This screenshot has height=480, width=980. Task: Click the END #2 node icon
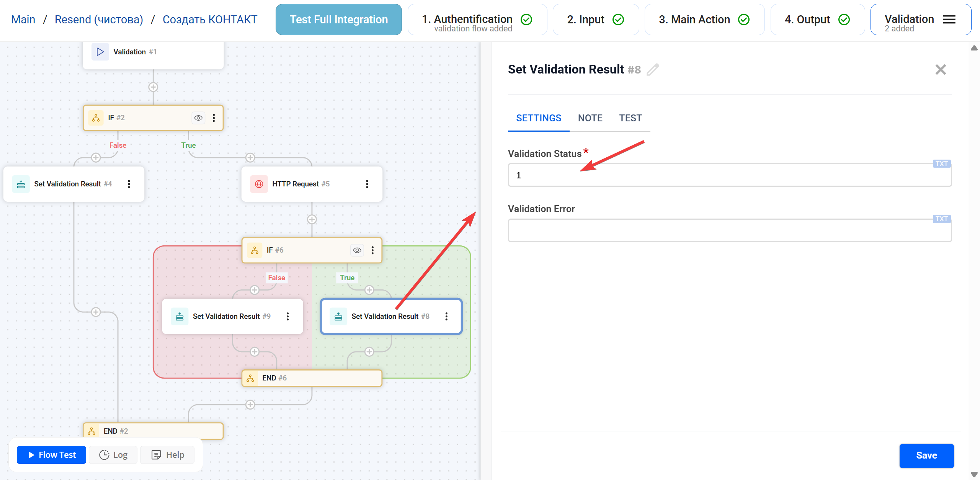tap(92, 431)
